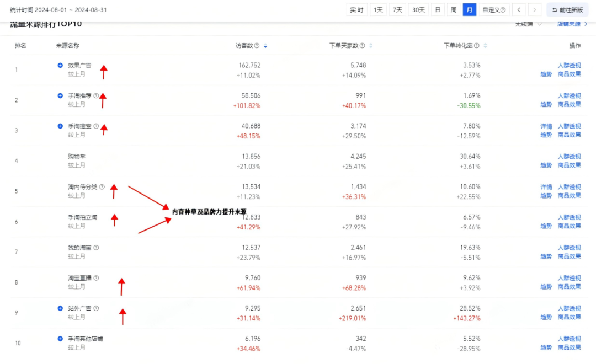The width and height of the screenshot is (596, 364).
Task: Open 商品效果 for 淘宝直播
Action: coord(569,287)
